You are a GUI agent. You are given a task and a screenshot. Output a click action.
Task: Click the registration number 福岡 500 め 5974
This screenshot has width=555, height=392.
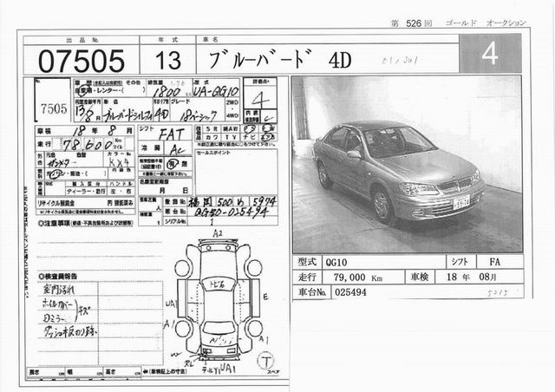[x=232, y=202]
